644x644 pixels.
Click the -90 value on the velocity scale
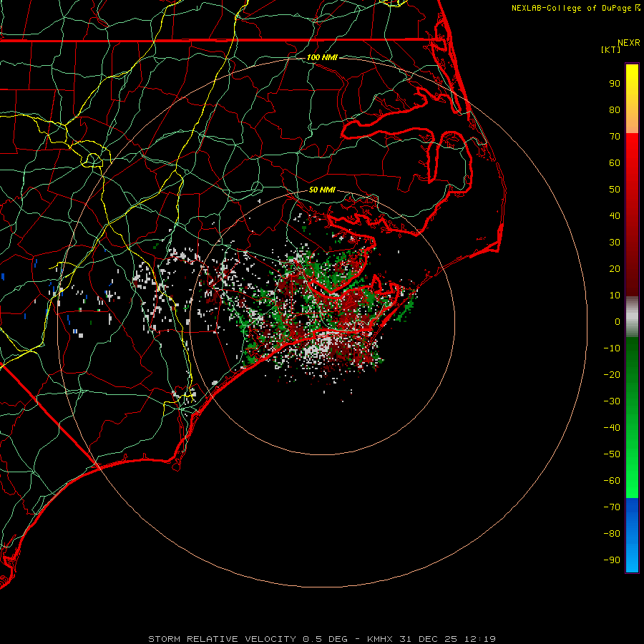click(612, 560)
